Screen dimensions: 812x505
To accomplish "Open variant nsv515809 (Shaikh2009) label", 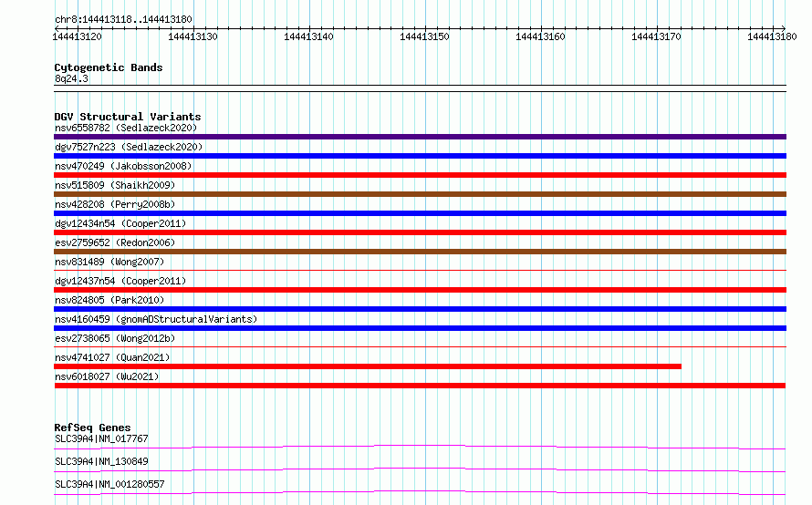I will 115,185.
